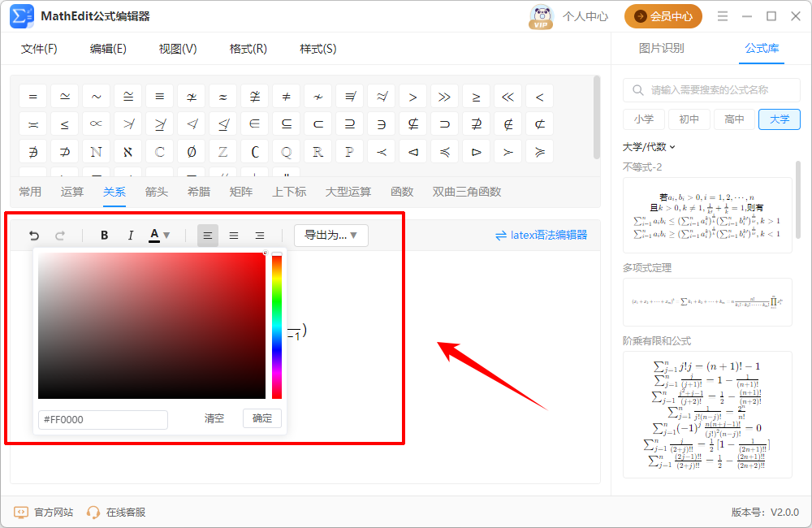Switch to the 矩阵 symbol tab
Screen dimensions: 812x528
pos(241,192)
